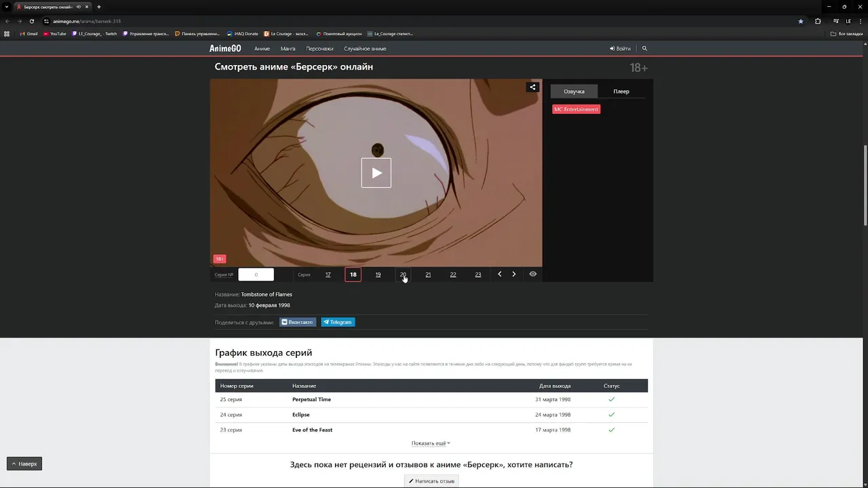The width and height of the screenshot is (868, 488).
Task: Click the Наверх back-to-top button
Action: pyautogui.click(x=24, y=464)
